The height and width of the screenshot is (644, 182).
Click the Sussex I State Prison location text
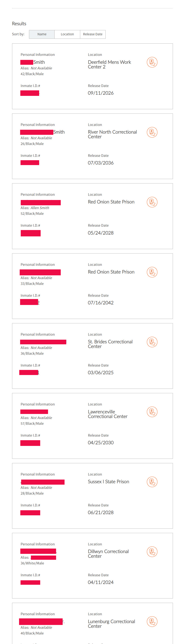[x=108, y=482]
